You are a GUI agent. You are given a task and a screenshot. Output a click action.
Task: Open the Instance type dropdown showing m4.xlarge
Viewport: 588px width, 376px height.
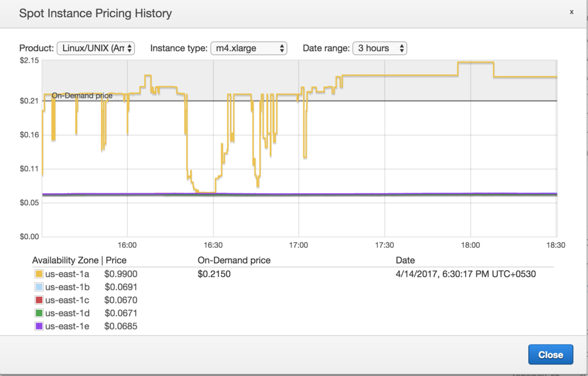point(247,48)
